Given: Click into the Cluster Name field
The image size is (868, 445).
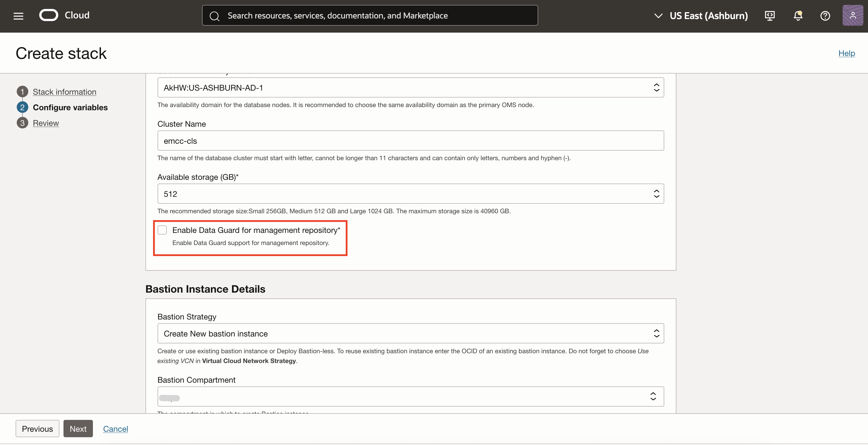Looking at the screenshot, I should coord(410,141).
